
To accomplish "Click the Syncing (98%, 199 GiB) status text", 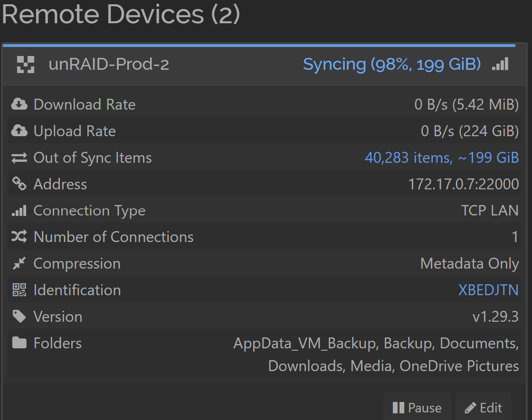I will point(392,64).
